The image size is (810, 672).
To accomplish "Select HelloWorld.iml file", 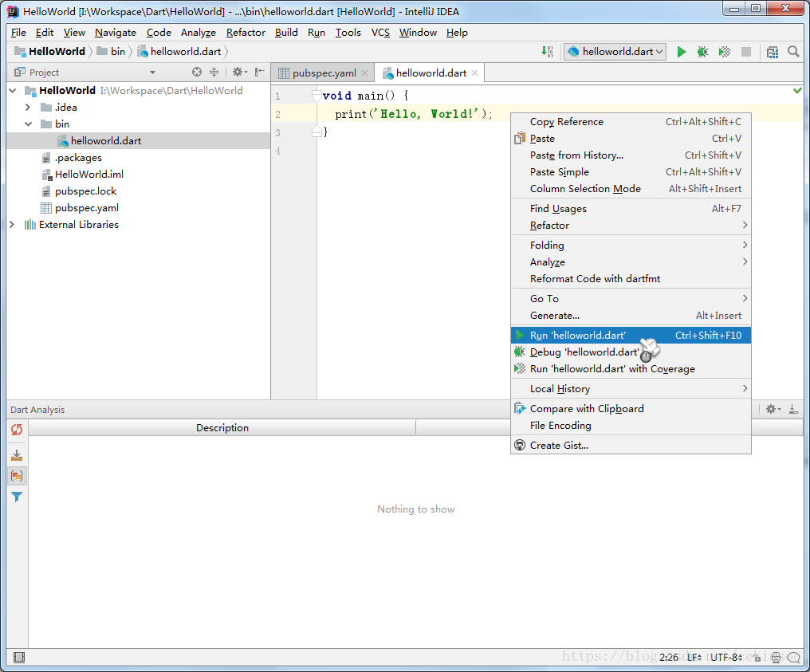I will point(88,175).
